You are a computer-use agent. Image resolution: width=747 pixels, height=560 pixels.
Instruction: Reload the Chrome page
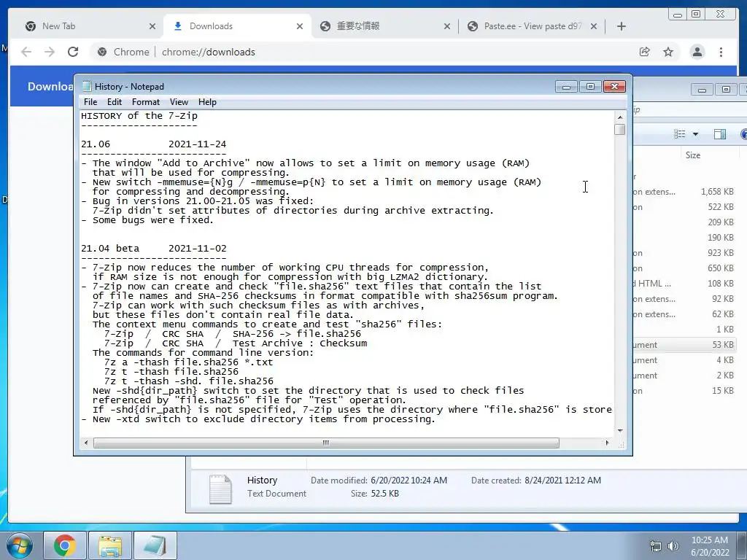click(73, 52)
